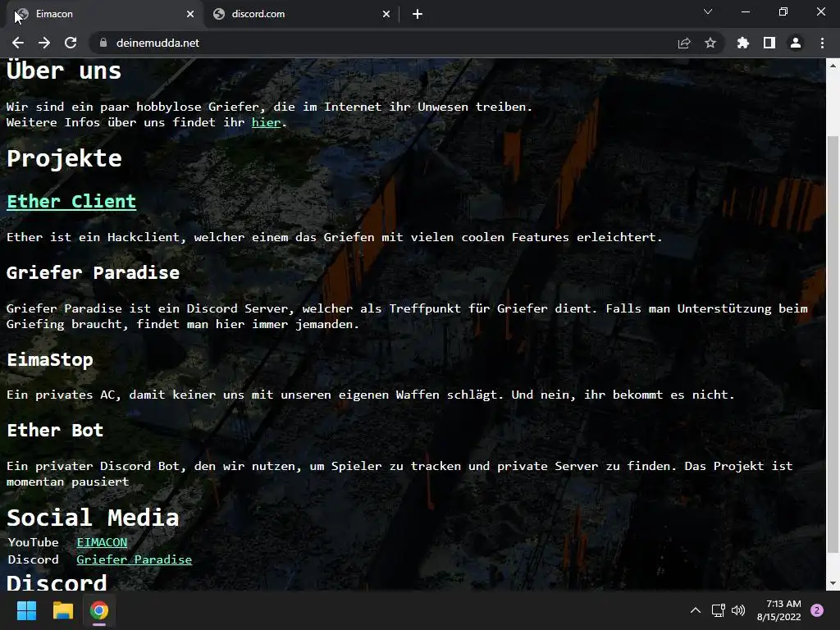
Task: Open the Chrome profile menu
Action: click(796, 43)
